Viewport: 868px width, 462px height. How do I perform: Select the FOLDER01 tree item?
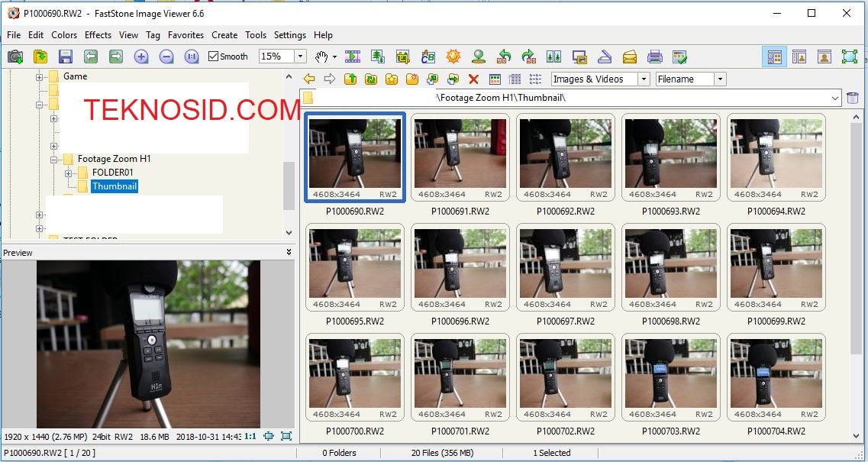pos(113,173)
